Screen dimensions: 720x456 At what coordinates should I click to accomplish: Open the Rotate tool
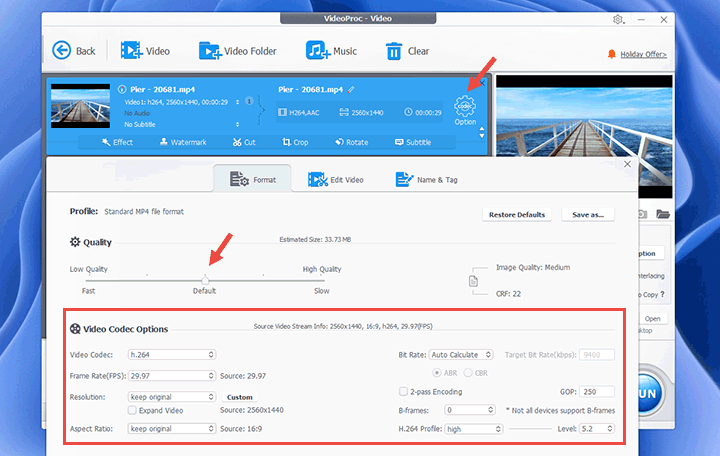[352, 142]
